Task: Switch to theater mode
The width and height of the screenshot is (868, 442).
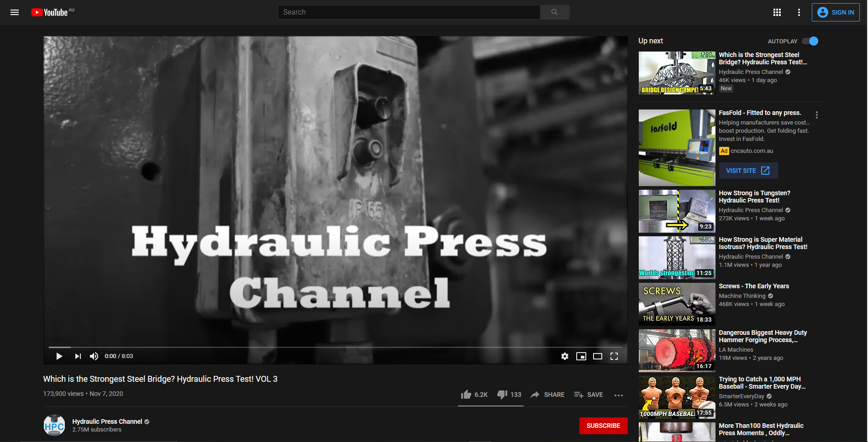Action: pyautogui.click(x=598, y=356)
